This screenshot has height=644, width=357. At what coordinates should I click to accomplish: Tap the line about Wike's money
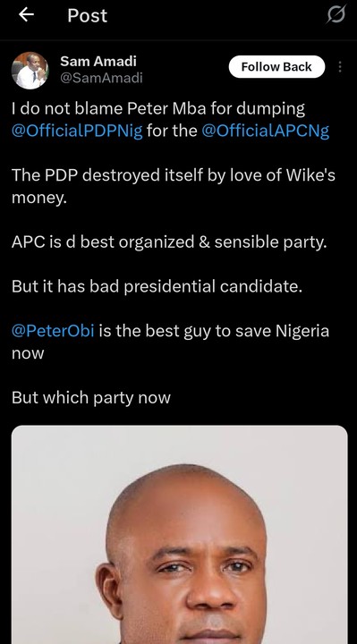[174, 186]
